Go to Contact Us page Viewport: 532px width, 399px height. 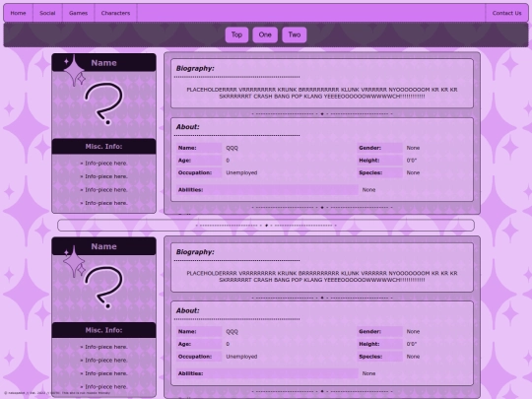506,13
